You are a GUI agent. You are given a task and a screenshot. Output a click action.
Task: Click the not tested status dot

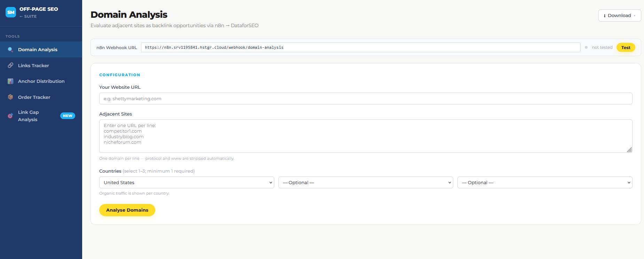[586, 47]
